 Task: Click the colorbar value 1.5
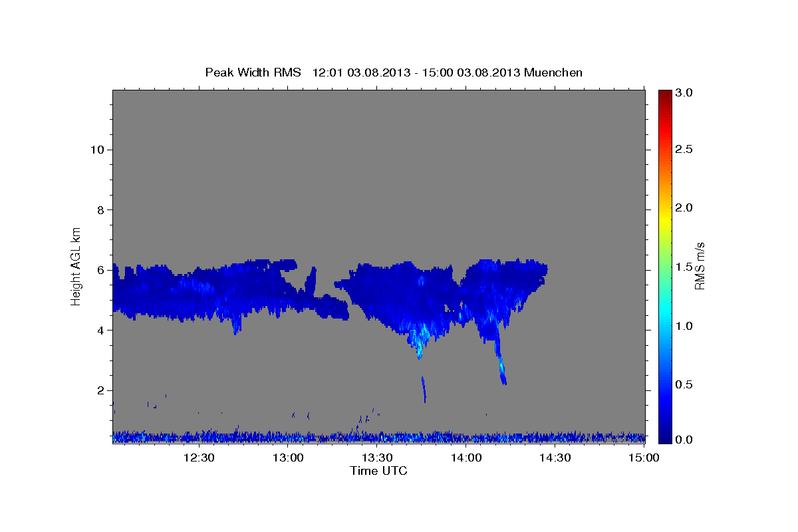[684, 267]
